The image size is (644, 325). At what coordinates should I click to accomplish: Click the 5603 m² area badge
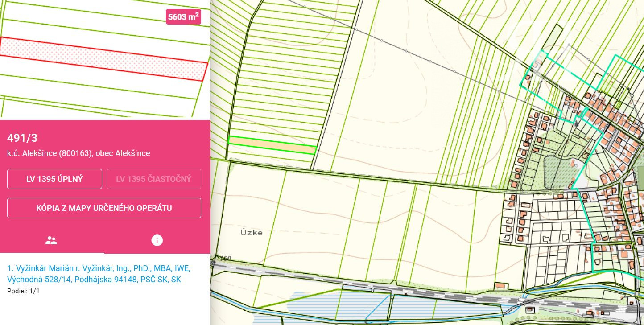click(183, 17)
